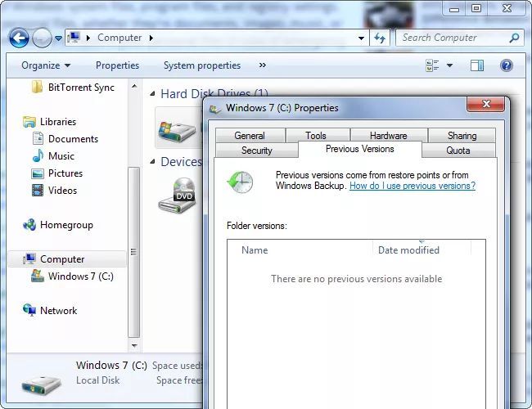The width and height of the screenshot is (532, 409).
Task: Click Properties in the Explorer toolbar
Action: 117,65
